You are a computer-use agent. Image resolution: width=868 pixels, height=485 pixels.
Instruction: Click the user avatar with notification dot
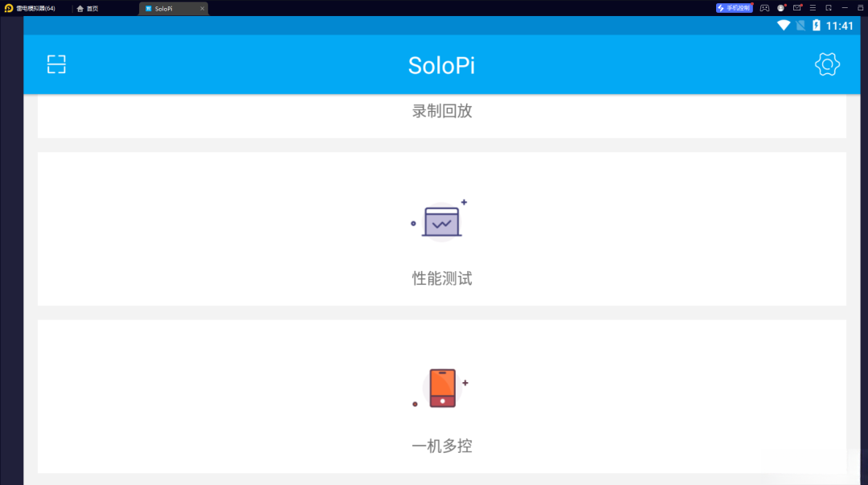point(780,8)
